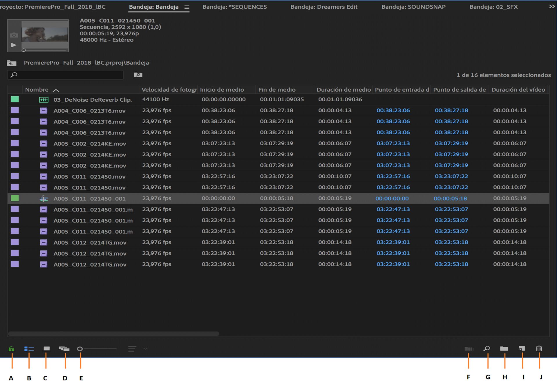Play the preview thumbnail clip
Screen dimensions: 557x392
tap(14, 45)
